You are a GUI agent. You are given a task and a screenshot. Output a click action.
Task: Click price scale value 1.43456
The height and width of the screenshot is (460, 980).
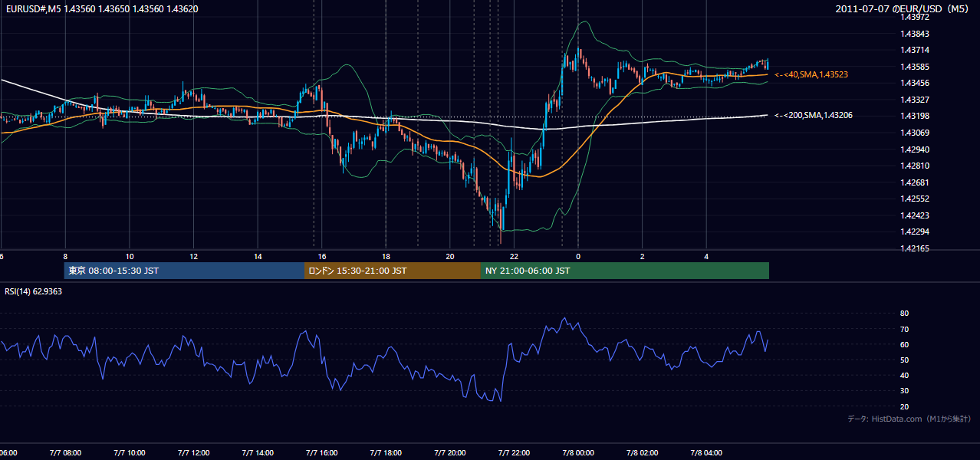[915, 83]
